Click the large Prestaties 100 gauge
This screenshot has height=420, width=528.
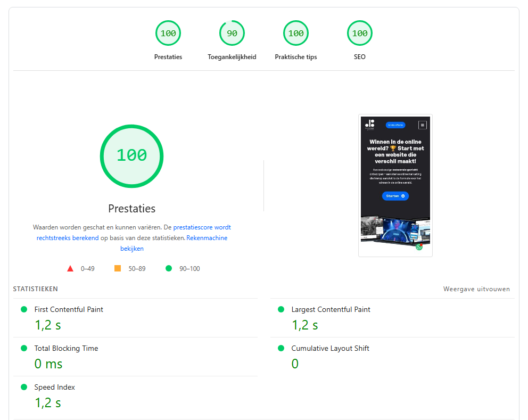pyautogui.click(x=131, y=155)
